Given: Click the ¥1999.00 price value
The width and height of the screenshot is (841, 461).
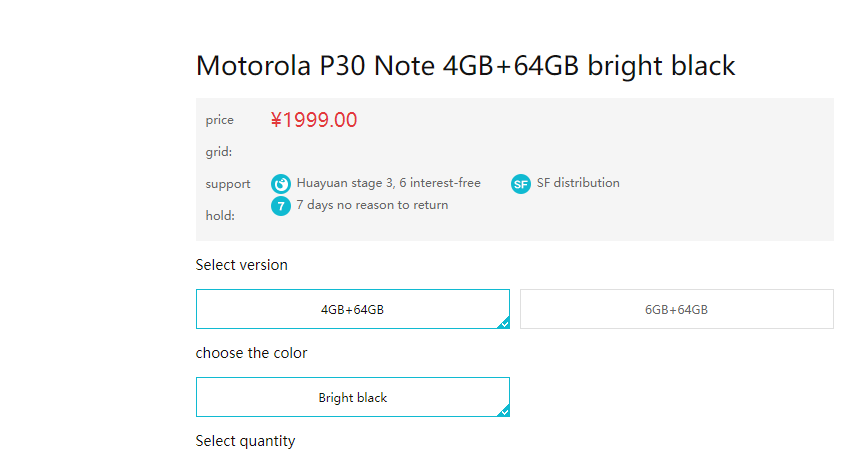Looking at the screenshot, I should click(x=313, y=120).
